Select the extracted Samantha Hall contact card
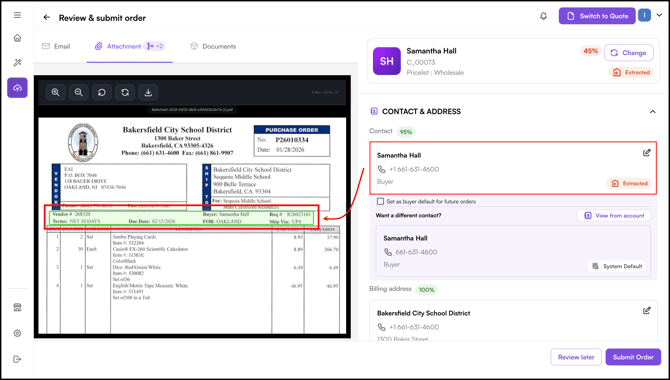This screenshot has height=380, width=670. [513, 168]
